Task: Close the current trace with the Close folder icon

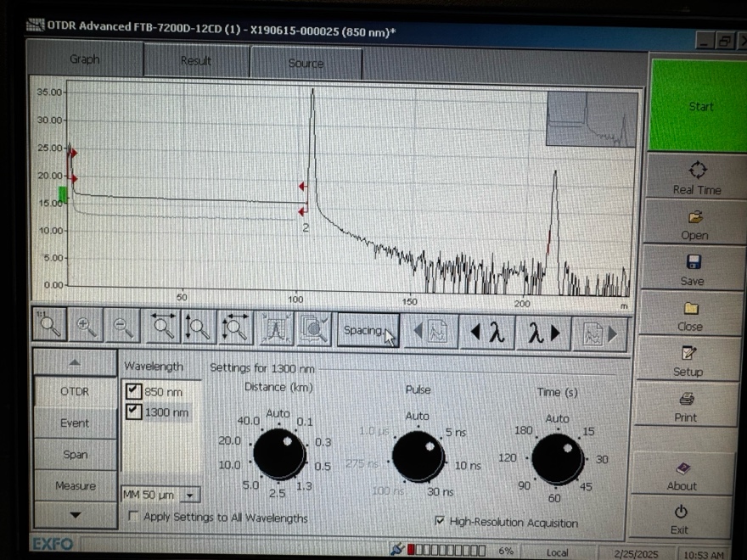Action: point(690,316)
